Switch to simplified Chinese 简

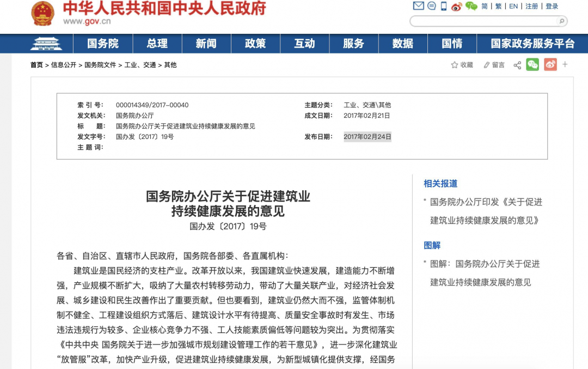pyautogui.click(x=485, y=7)
